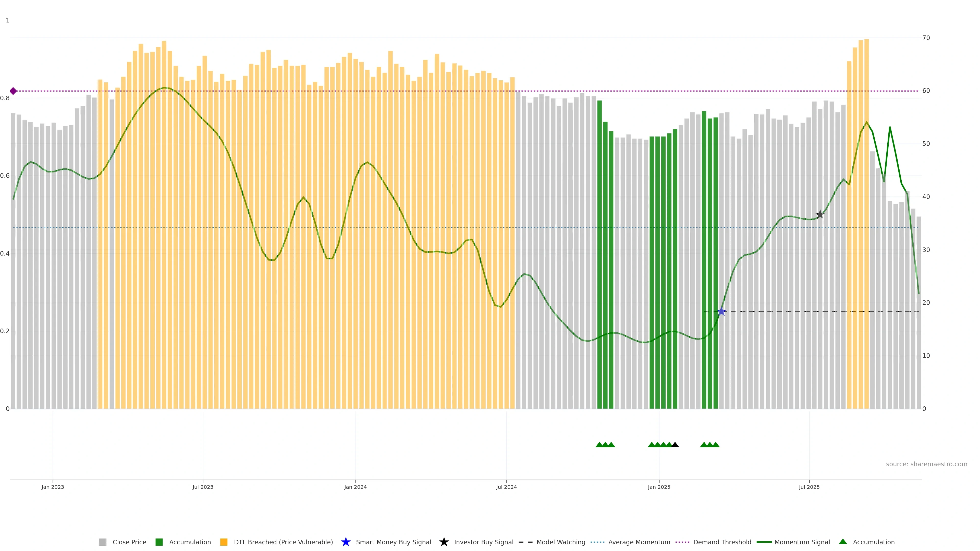Toggle Close Price series in legend
Viewport: 980px width, 551px height.
(129, 542)
